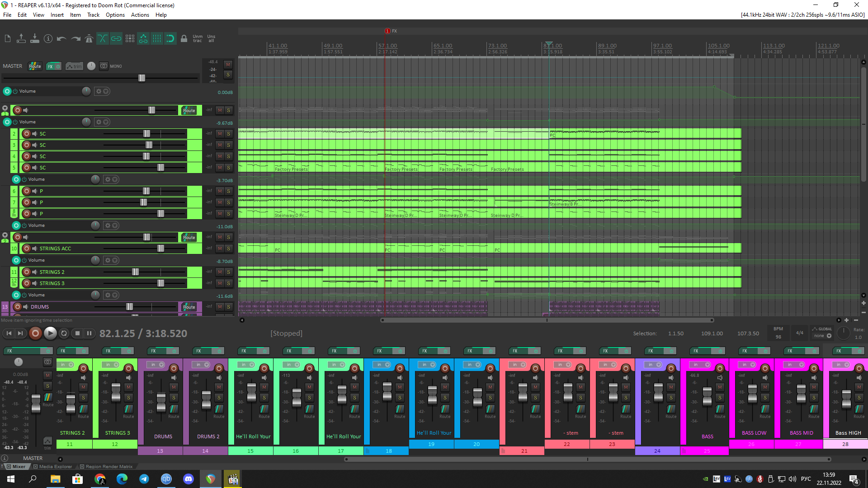Open master track Route button
This screenshot has height=488, width=868.
coord(35,66)
